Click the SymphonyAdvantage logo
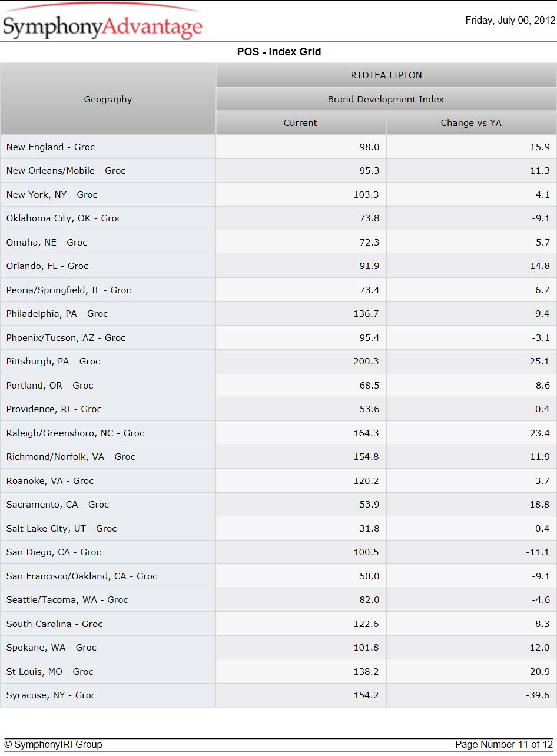Screen dimensions: 557x756 (x=103, y=22)
